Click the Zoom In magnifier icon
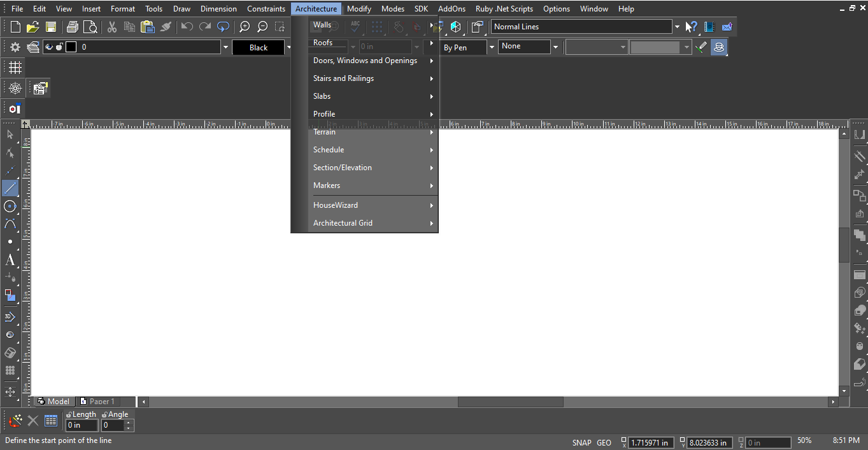Viewport: 868px width, 450px height. pos(245,27)
